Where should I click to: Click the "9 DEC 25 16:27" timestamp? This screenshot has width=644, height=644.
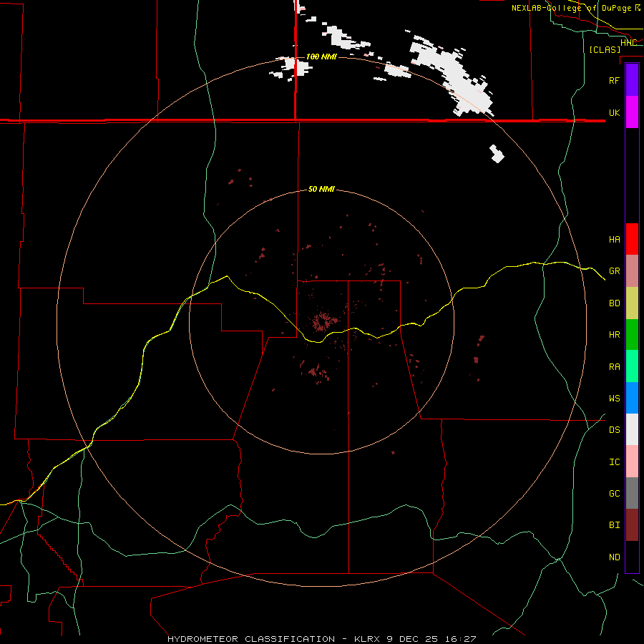coord(431,639)
